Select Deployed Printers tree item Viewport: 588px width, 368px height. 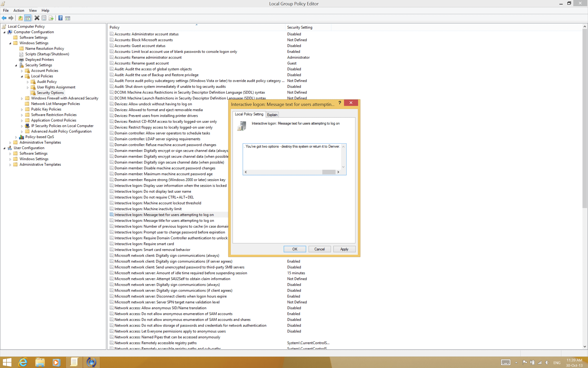(40, 59)
